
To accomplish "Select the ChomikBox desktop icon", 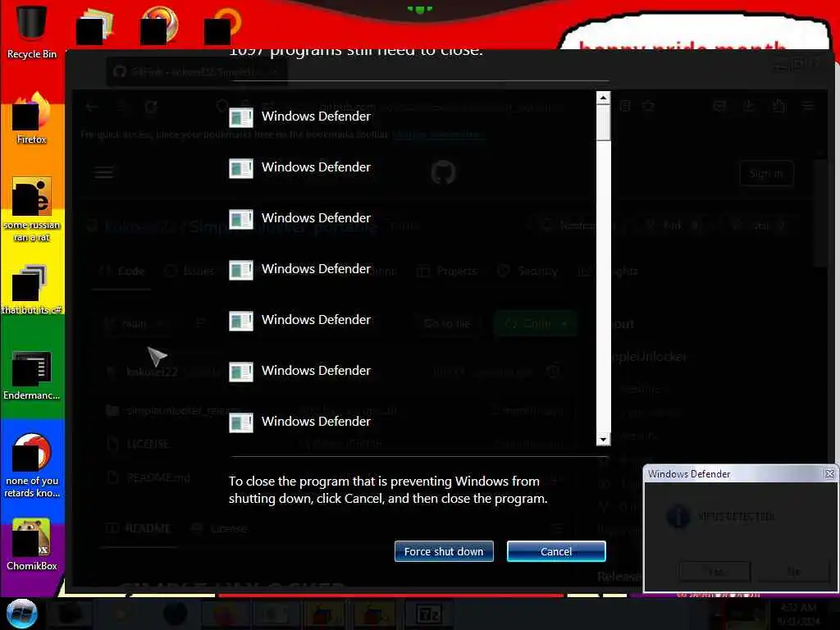I will tap(31, 546).
